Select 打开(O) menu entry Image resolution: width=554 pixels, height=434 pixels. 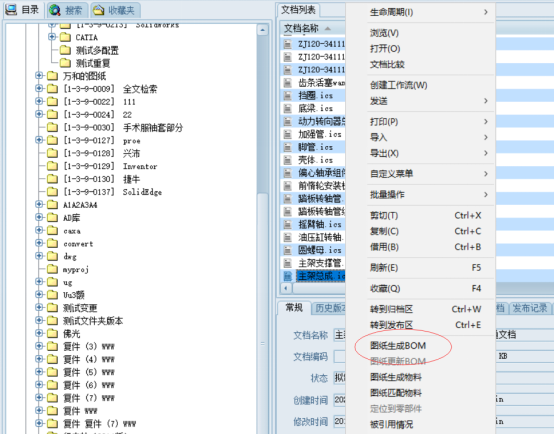[385, 48]
